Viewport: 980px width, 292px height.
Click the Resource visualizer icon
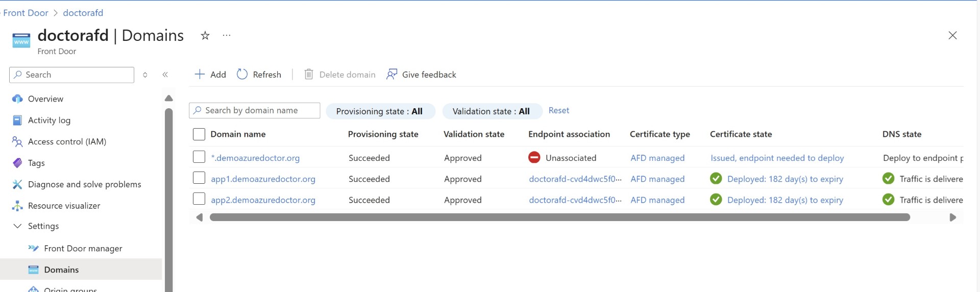(17, 206)
